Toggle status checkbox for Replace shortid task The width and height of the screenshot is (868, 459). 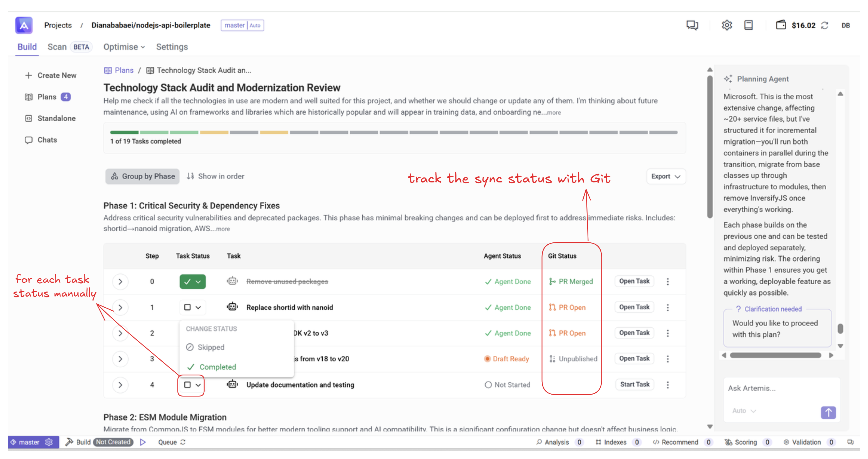click(x=187, y=307)
